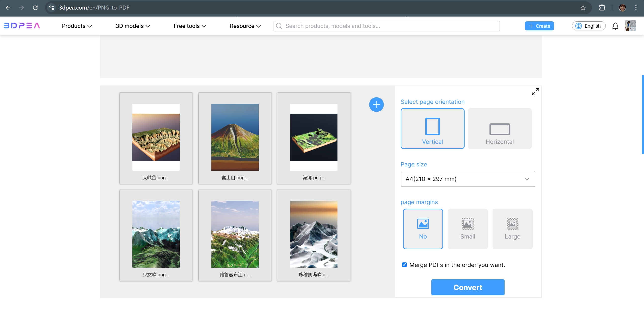Open Chrome profile avatar
This screenshot has height=323, width=644.
(x=622, y=8)
